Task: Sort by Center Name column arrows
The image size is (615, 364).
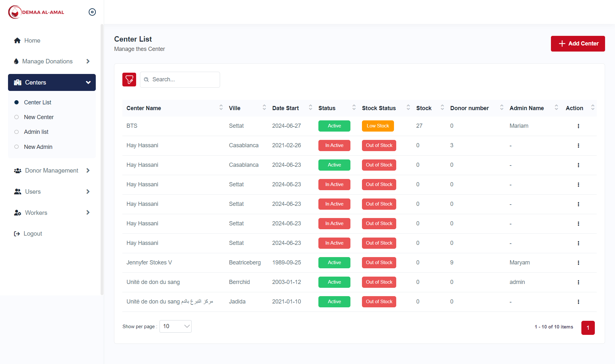Action: tap(221, 108)
